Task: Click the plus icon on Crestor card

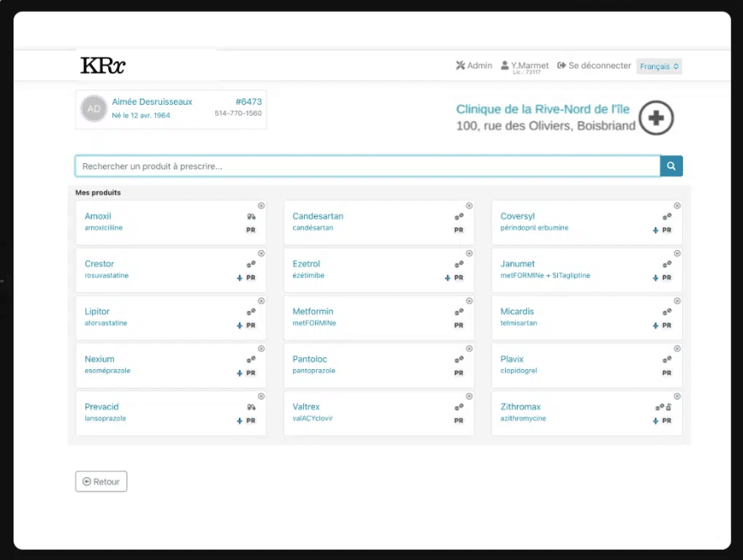Action: [x=240, y=278]
